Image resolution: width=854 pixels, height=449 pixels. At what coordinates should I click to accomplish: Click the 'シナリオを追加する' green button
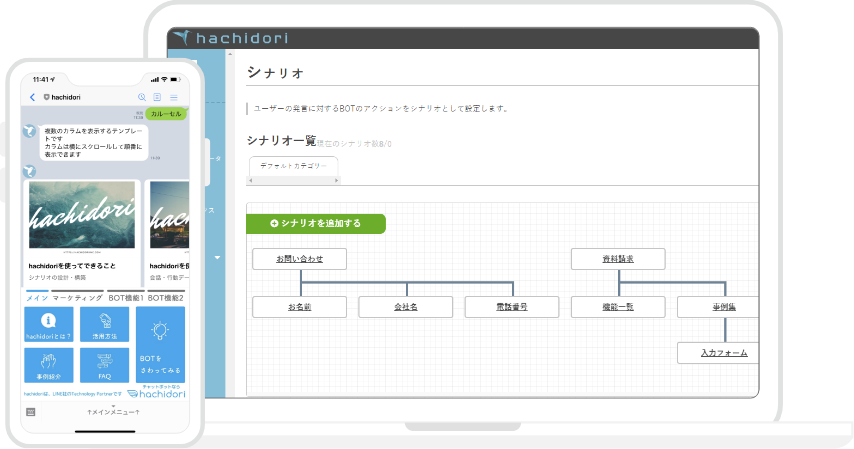point(316,223)
